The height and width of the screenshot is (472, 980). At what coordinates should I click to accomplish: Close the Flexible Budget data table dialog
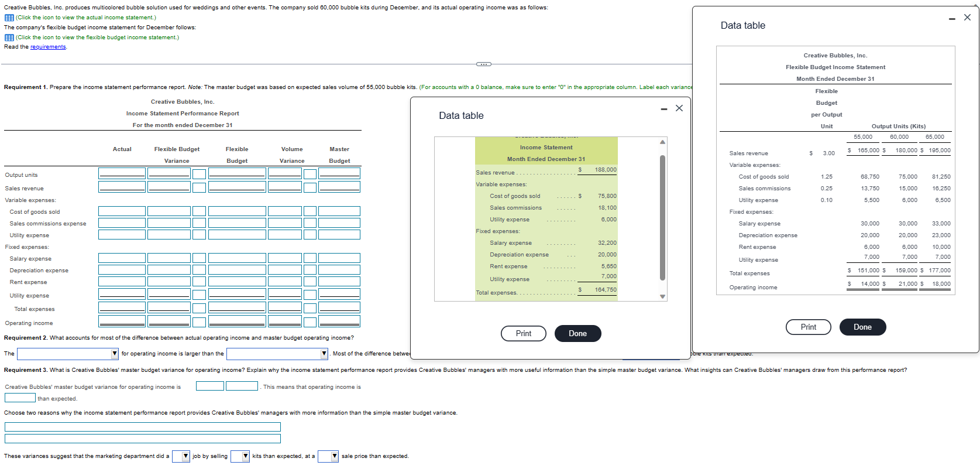(x=967, y=18)
